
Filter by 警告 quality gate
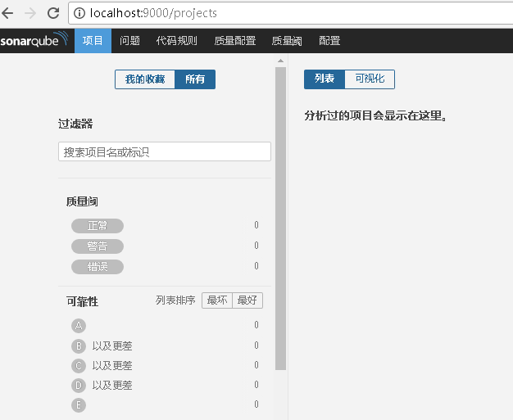[x=98, y=246]
